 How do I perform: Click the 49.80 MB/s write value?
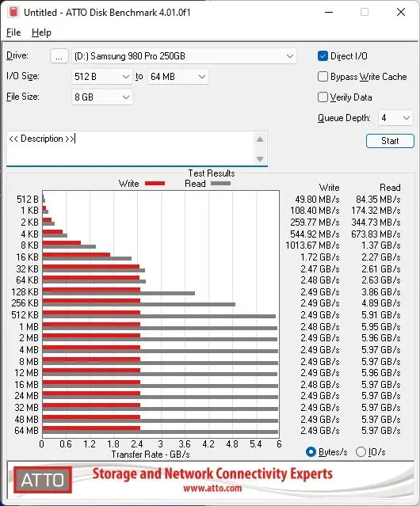317,200
